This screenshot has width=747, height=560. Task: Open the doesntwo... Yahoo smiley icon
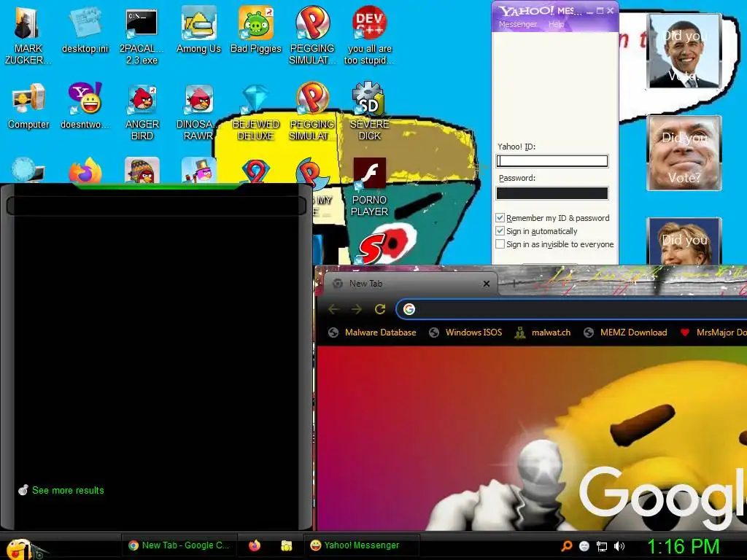click(85, 106)
